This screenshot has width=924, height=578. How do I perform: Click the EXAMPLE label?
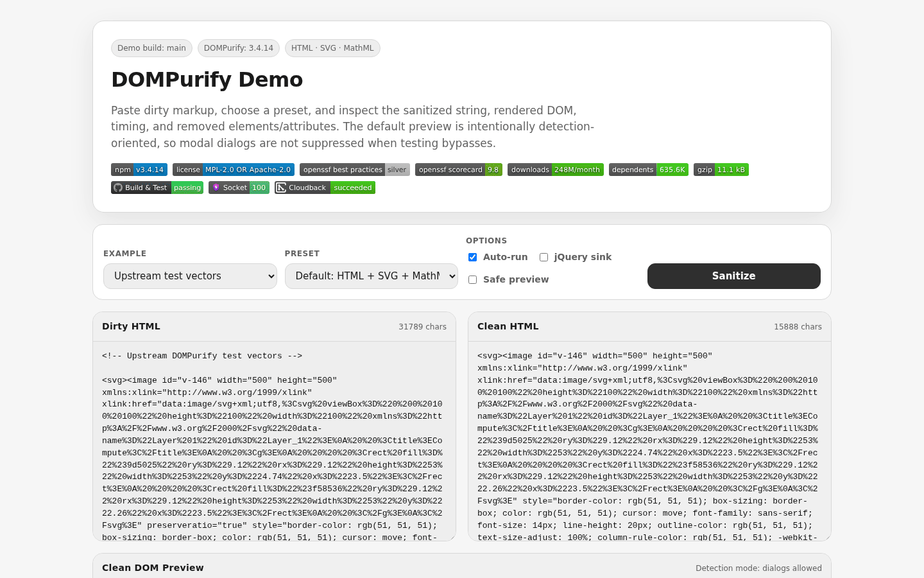(125, 254)
